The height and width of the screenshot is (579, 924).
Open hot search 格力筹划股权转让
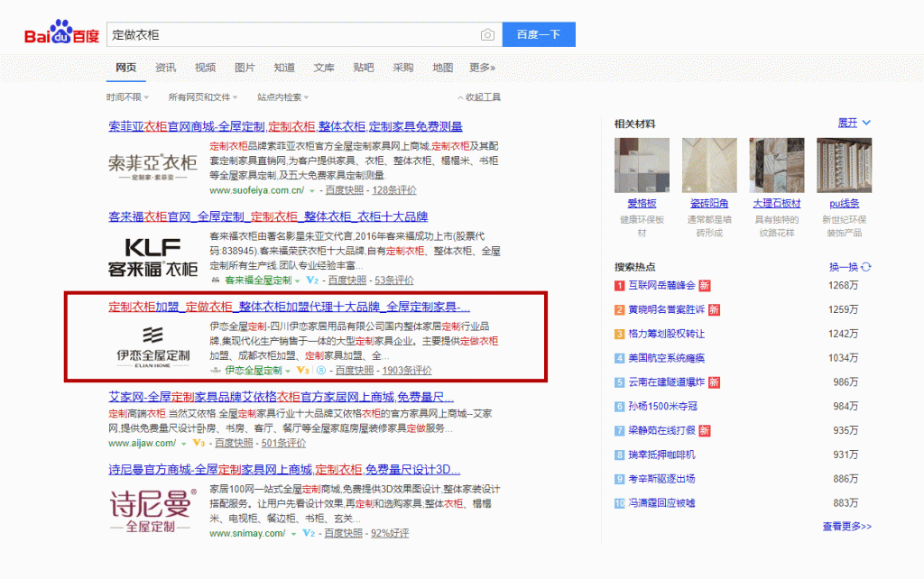tap(667, 334)
